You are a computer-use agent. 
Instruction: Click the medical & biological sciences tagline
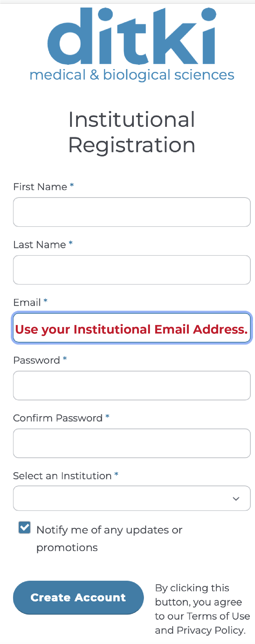pos(131,75)
